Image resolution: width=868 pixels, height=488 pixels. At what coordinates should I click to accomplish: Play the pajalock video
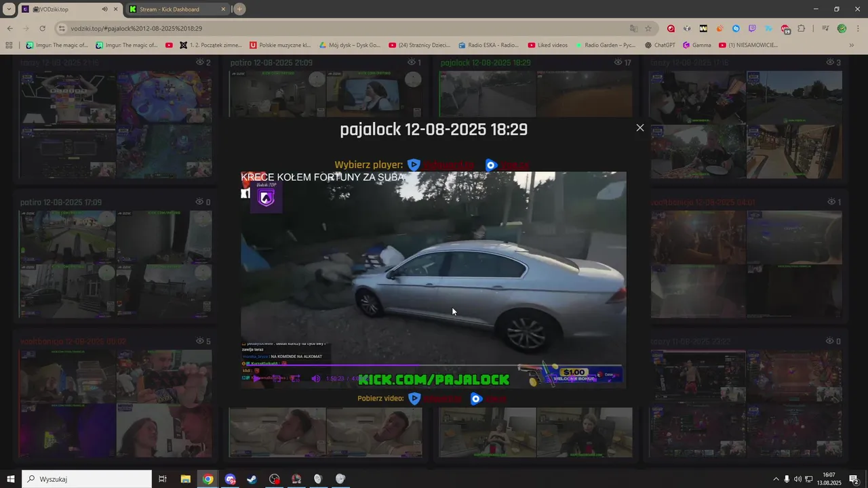coord(256,379)
